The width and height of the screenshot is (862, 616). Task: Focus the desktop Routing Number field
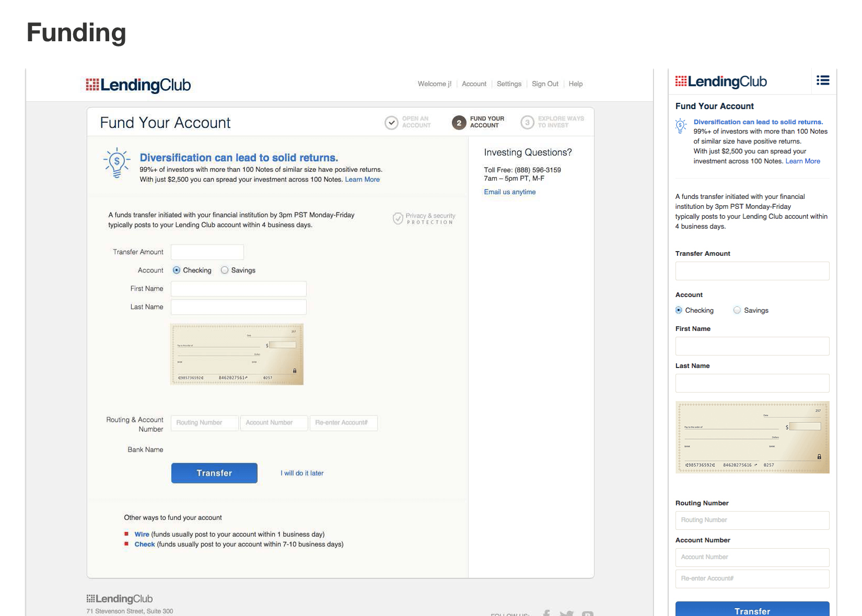(x=205, y=423)
